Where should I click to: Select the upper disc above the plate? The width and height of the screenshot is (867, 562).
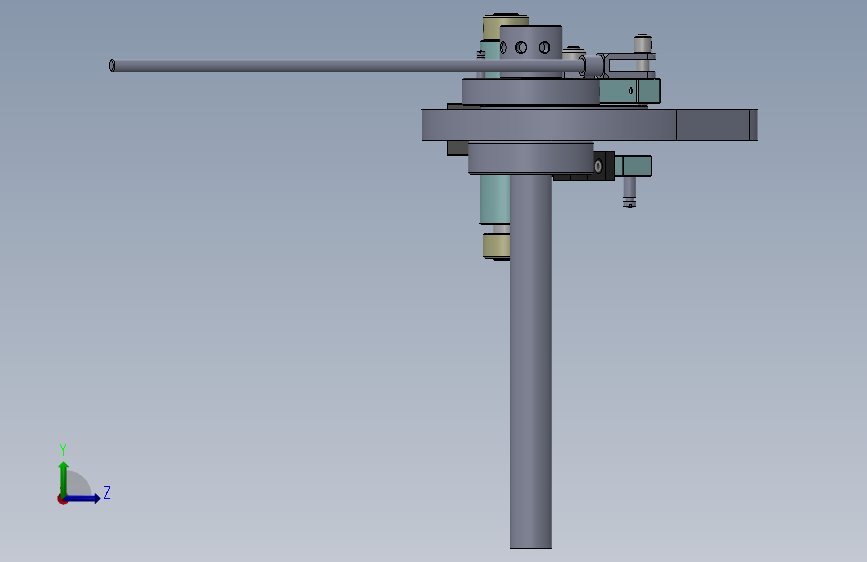click(531, 91)
